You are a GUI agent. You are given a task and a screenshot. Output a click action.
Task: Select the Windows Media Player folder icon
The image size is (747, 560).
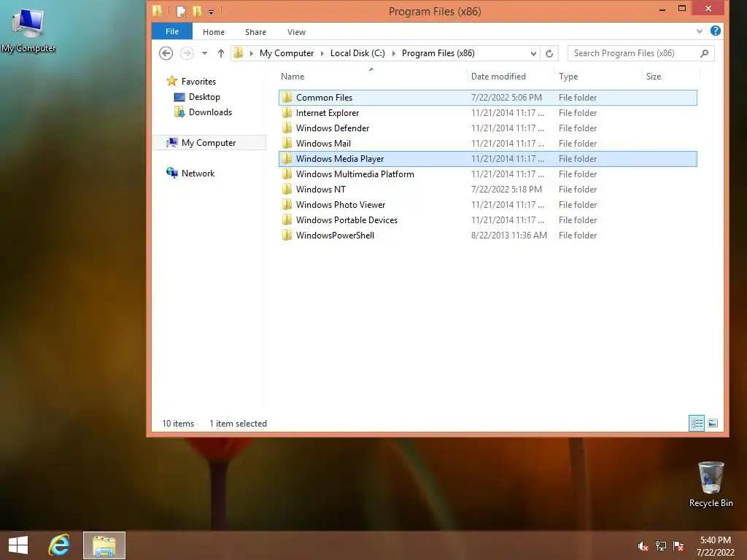[287, 158]
